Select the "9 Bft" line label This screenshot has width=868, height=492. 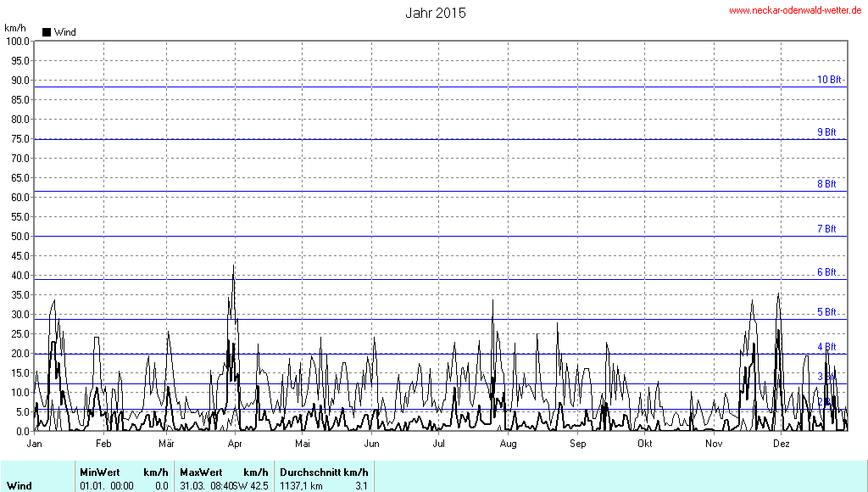826,132
